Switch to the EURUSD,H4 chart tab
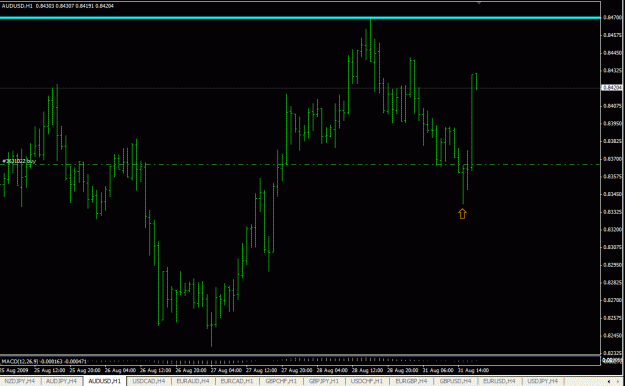The height and width of the screenshot is (386, 625). [499, 381]
